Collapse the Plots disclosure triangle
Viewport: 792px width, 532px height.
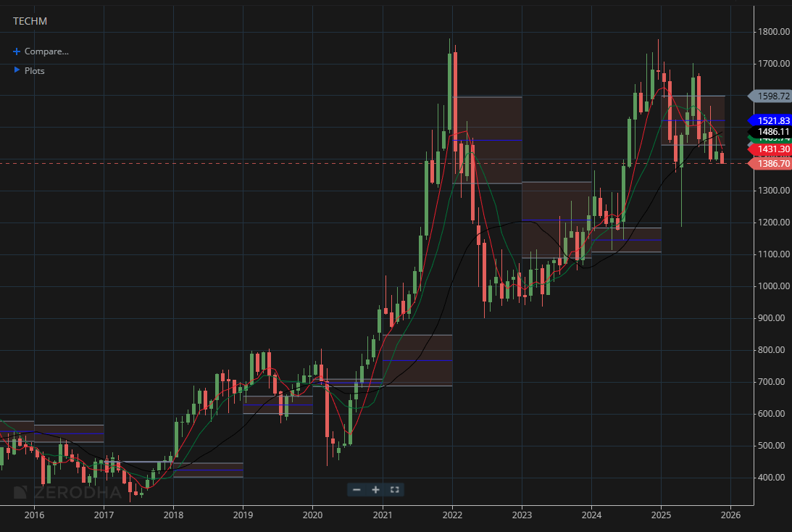click(x=16, y=70)
